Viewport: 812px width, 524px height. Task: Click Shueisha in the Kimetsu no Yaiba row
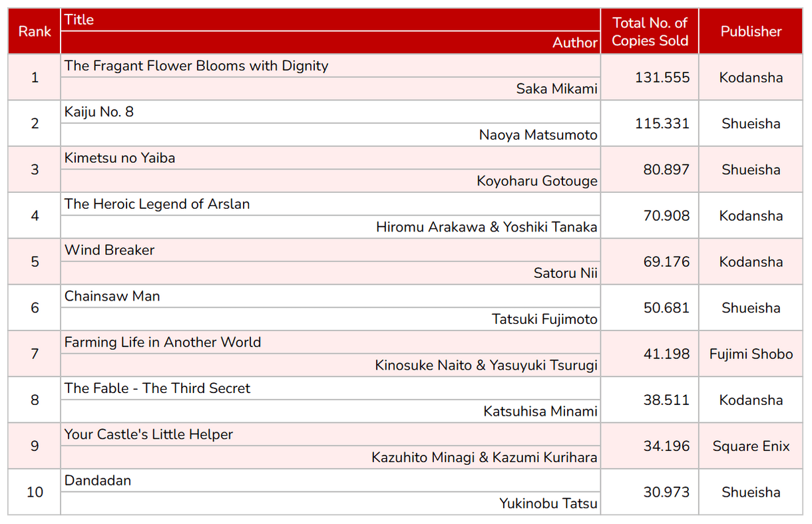click(x=751, y=170)
